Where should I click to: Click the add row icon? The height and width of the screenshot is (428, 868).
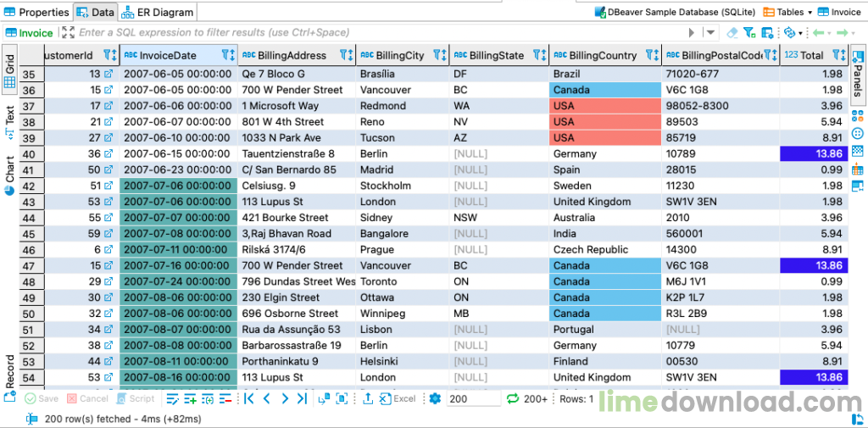click(x=191, y=398)
